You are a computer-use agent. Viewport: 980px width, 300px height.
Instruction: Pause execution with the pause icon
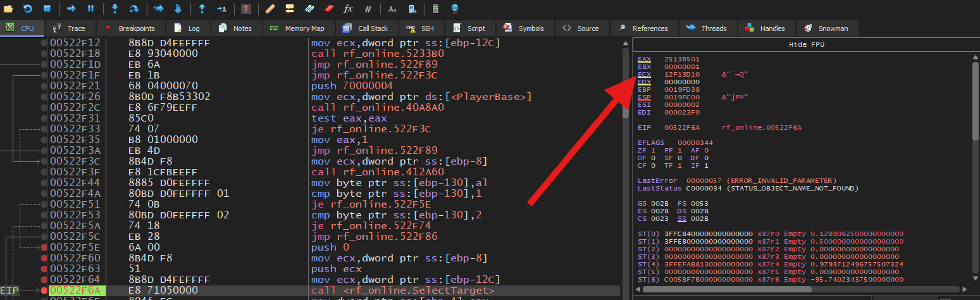tap(91, 9)
